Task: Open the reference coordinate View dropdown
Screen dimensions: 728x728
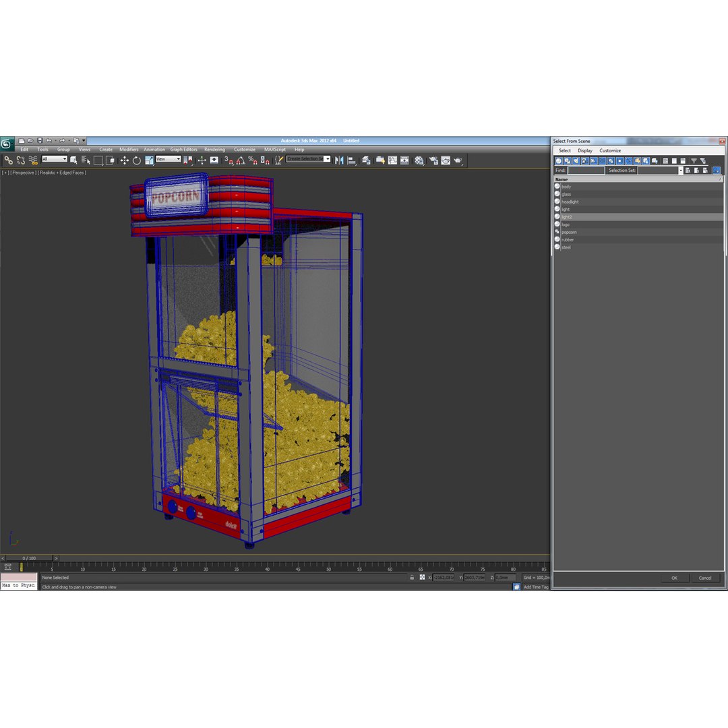Action: [168, 159]
